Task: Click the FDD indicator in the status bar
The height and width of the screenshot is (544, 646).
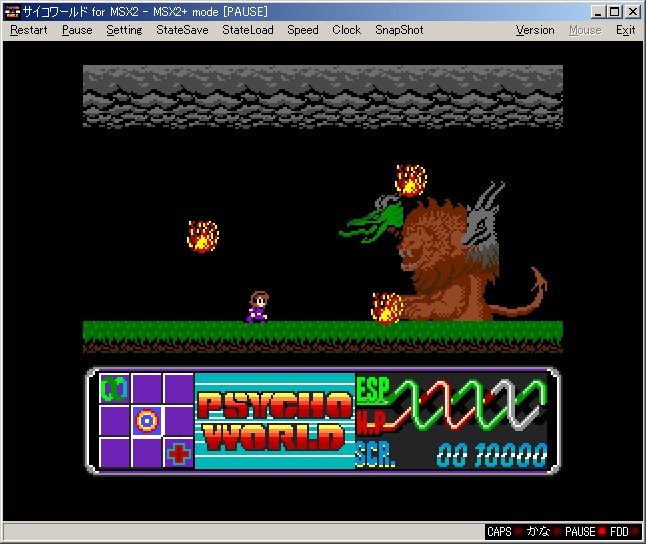Action: (624, 532)
